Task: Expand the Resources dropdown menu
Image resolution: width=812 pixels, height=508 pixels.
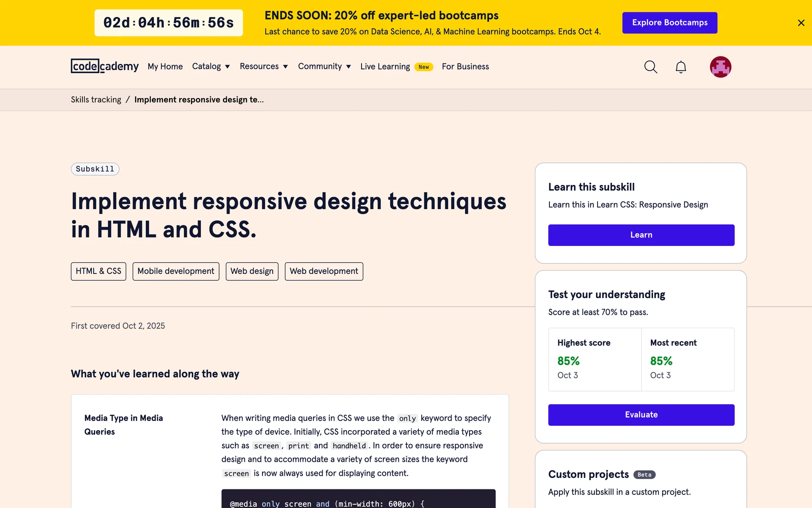Action: [x=263, y=66]
